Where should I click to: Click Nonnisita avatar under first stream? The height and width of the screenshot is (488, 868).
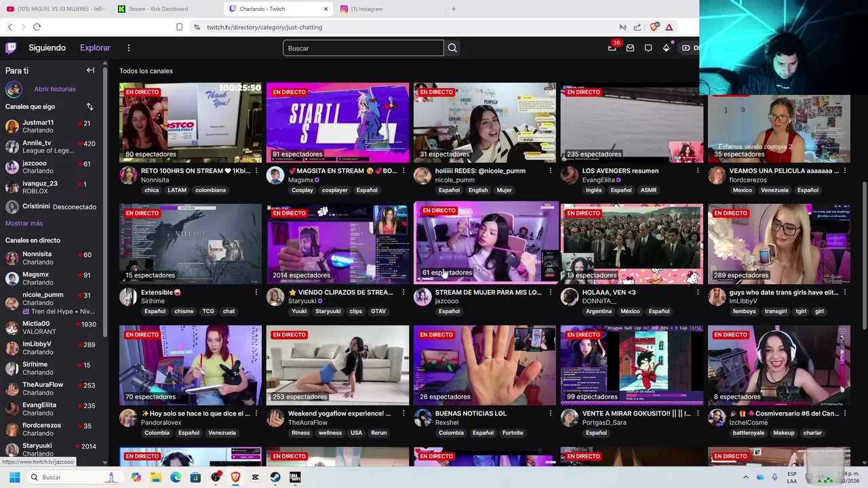tap(128, 176)
